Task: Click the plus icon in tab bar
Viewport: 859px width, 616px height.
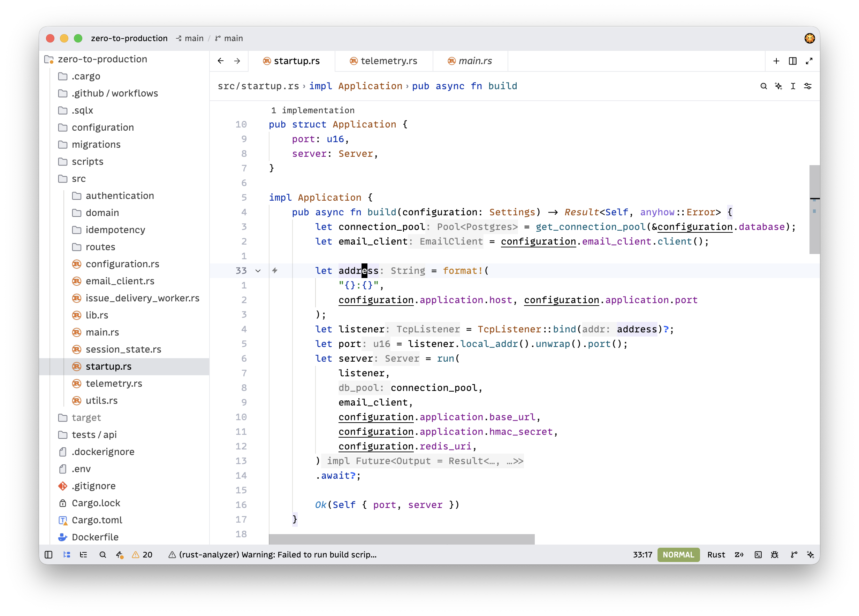Action: [776, 61]
